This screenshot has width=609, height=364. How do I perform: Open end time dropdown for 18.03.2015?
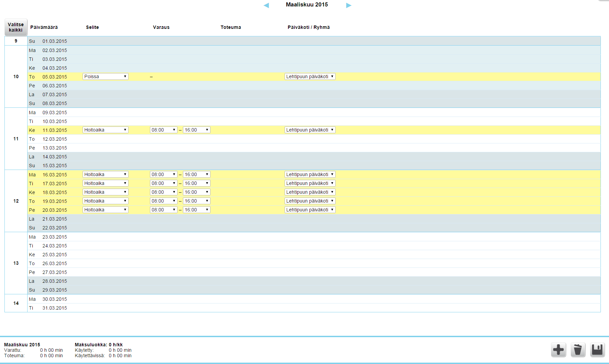click(197, 192)
